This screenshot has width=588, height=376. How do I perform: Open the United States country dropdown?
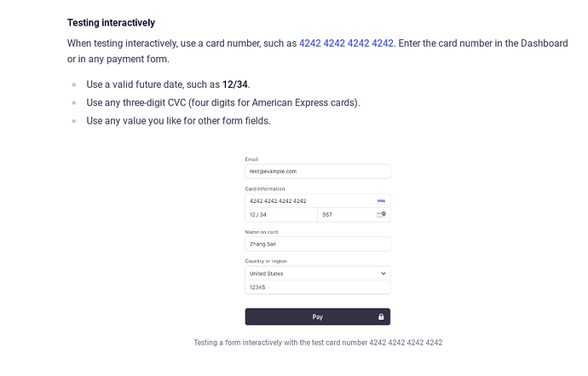pyautogui.click(x=317, y=274)
